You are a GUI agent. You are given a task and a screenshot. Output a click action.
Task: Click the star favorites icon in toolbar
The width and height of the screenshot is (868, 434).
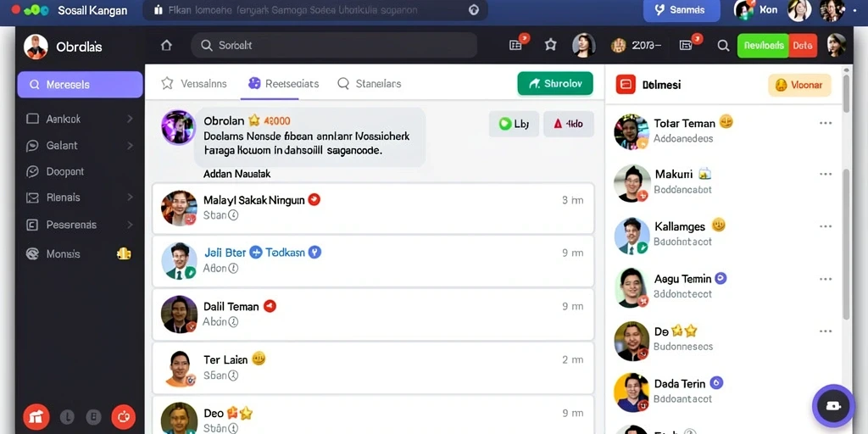coord(550,45)
